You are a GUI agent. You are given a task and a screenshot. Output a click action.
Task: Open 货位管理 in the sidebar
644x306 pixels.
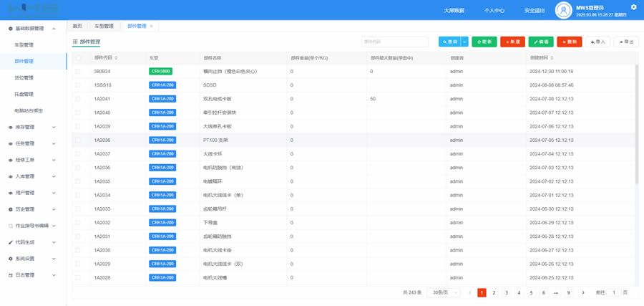pyautogui.click(x=24, y=77)
